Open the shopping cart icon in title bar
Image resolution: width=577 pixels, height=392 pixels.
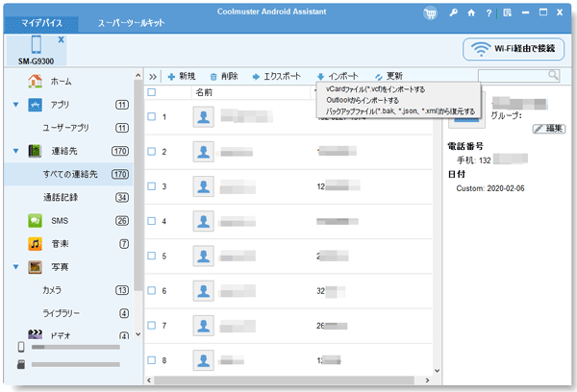click(x=430, y=13)
